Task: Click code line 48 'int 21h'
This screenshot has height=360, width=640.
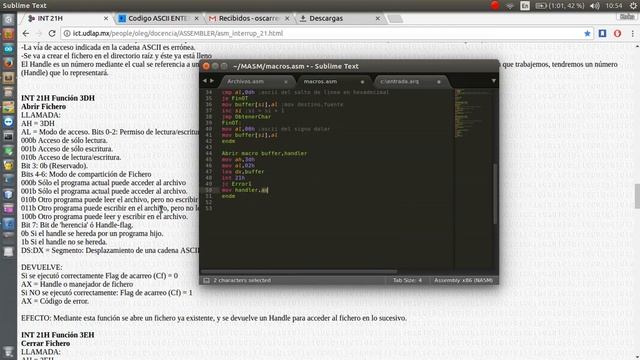Action: pos(233,178)
